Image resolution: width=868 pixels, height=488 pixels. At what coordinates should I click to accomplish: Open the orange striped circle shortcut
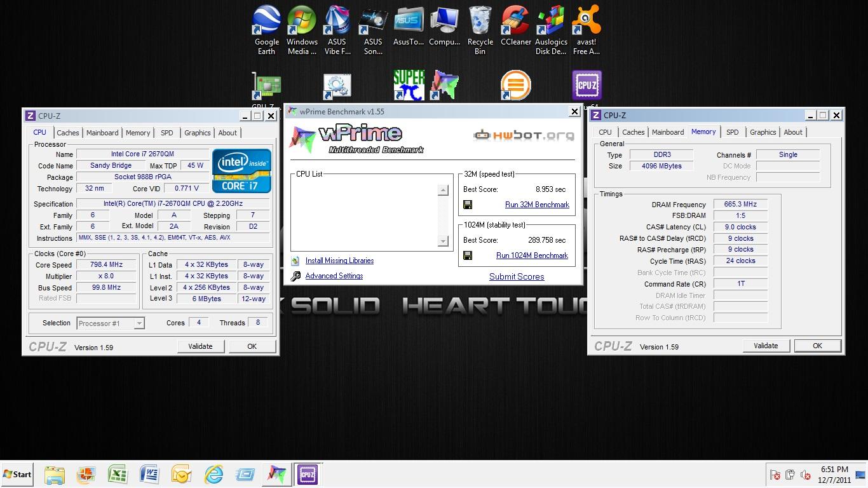coord(515,86)
